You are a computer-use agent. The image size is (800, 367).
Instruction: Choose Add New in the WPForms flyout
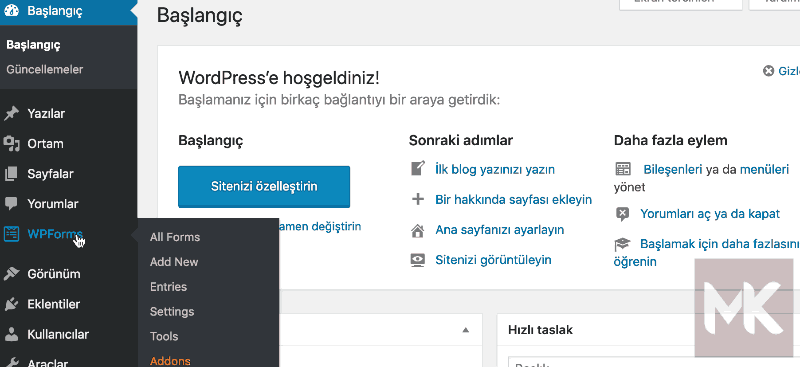tap(174, 262)
